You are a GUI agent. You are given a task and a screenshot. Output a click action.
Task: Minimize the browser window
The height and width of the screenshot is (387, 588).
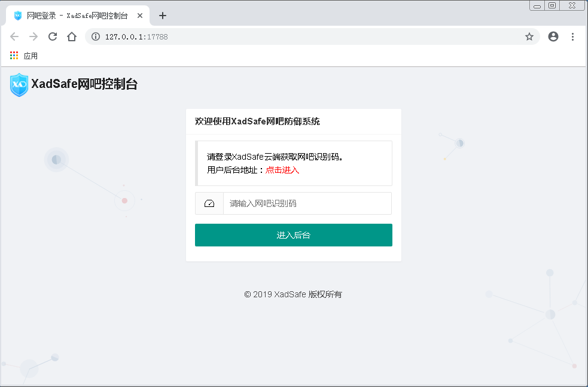pos(537,5)
